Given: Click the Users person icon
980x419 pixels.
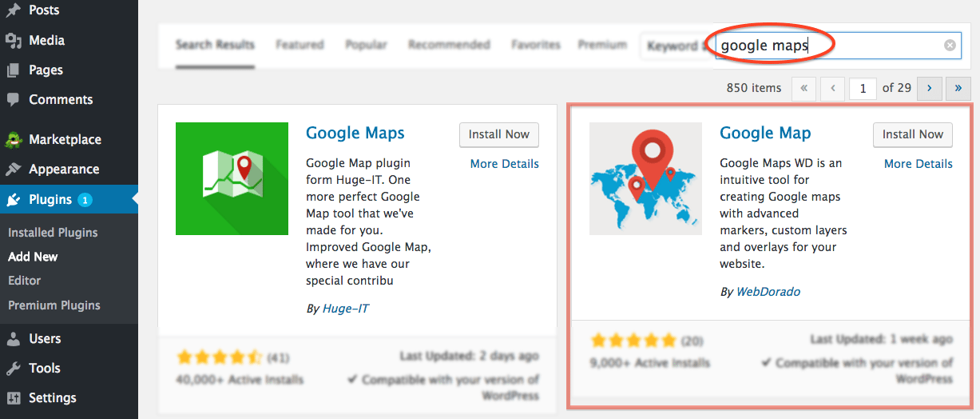Looking at the screenshot, I should (x=13, y=339).
